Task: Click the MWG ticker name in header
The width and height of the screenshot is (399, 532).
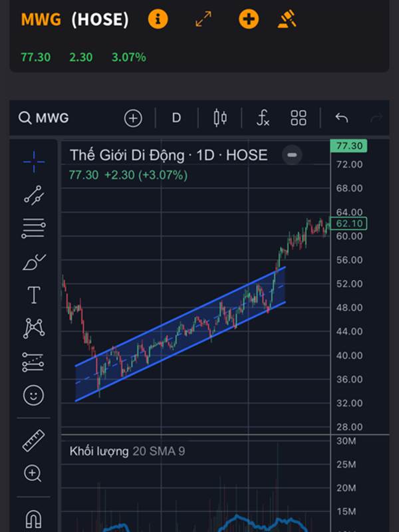Action: coord(41,19)
